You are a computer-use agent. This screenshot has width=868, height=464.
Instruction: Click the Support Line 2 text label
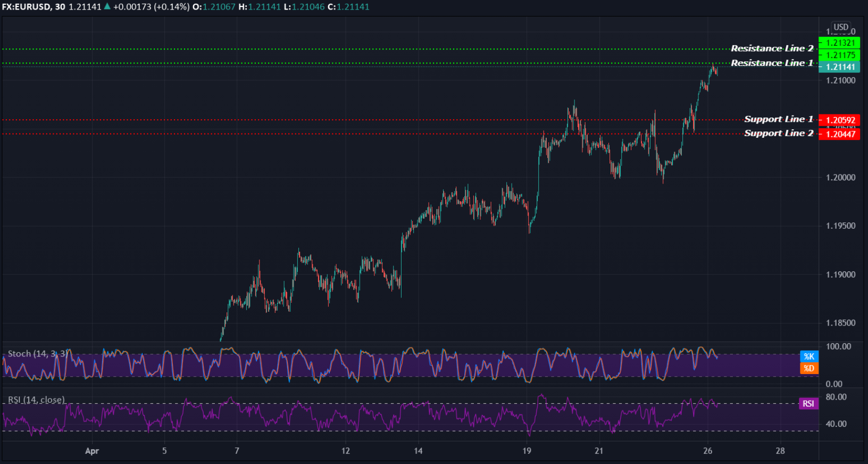pos(779,133)
